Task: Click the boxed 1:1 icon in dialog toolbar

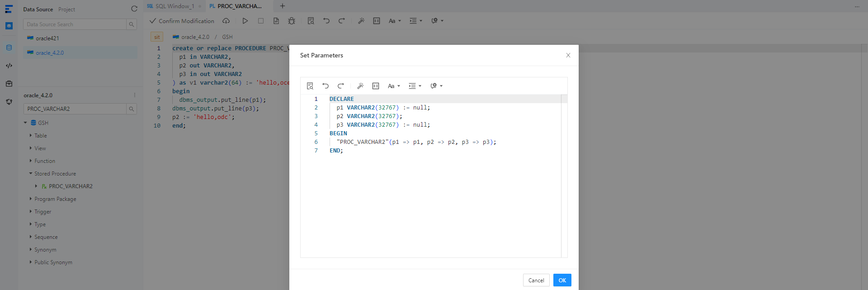Action: point(376,86)
